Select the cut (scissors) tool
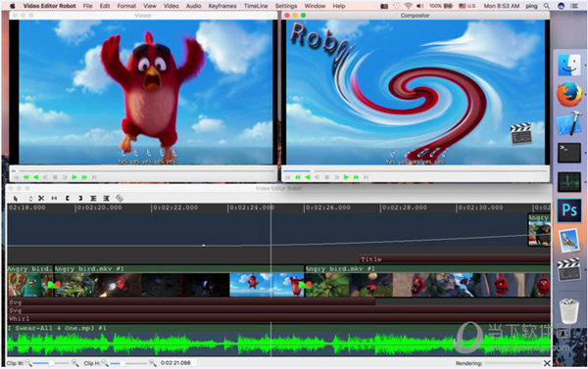Screen dimensions: 588x369 pos(41,198)
